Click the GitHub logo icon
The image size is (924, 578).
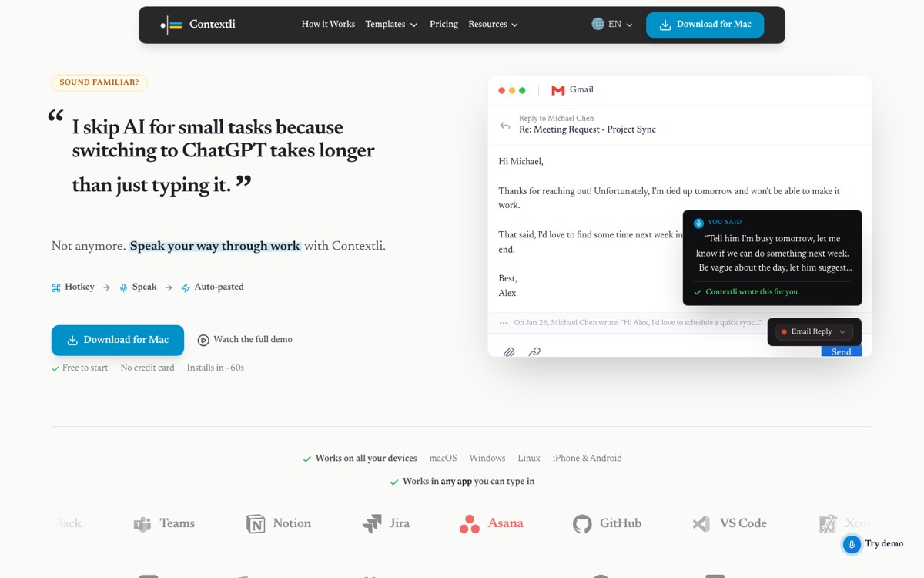pyautogui.click(x=583, y=524)
